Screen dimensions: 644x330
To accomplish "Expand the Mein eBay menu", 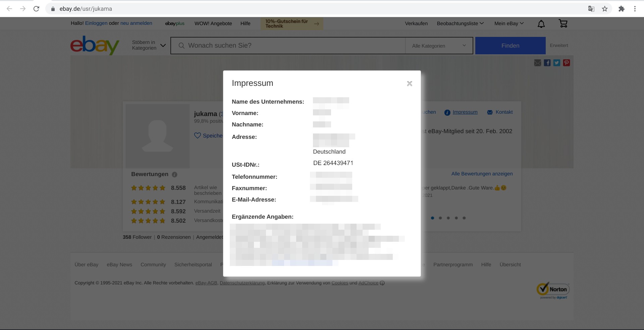I will point(509,23).
